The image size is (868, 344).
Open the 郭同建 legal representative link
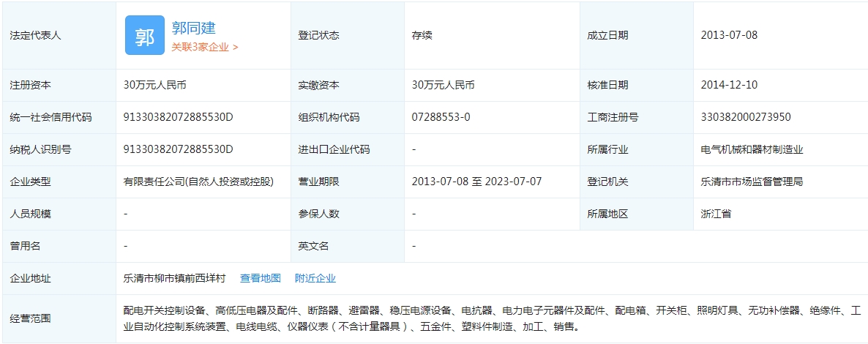coord(193,28)
